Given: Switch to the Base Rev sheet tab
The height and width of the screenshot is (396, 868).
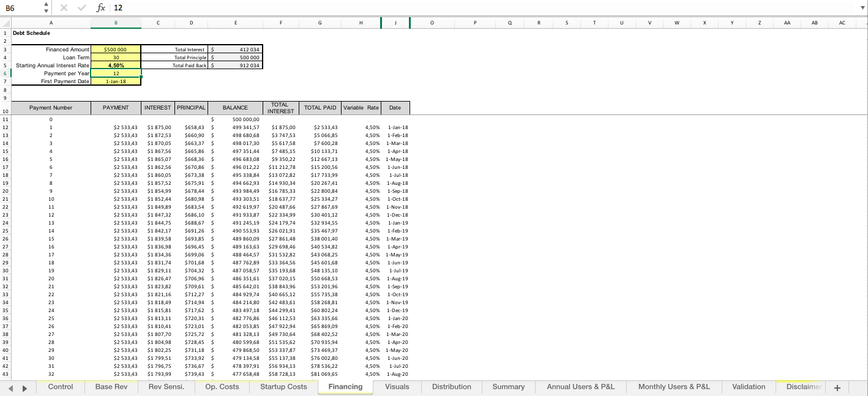Looking at the screenshot, I should pos(111,387).
